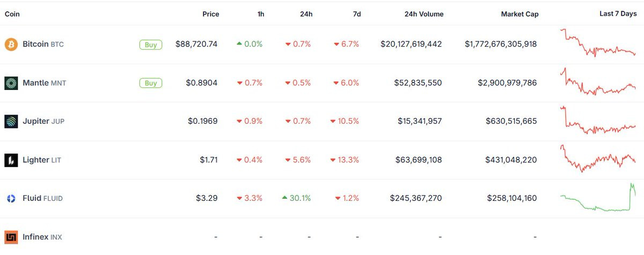Sort by Market Cap column header

(519, 14)
